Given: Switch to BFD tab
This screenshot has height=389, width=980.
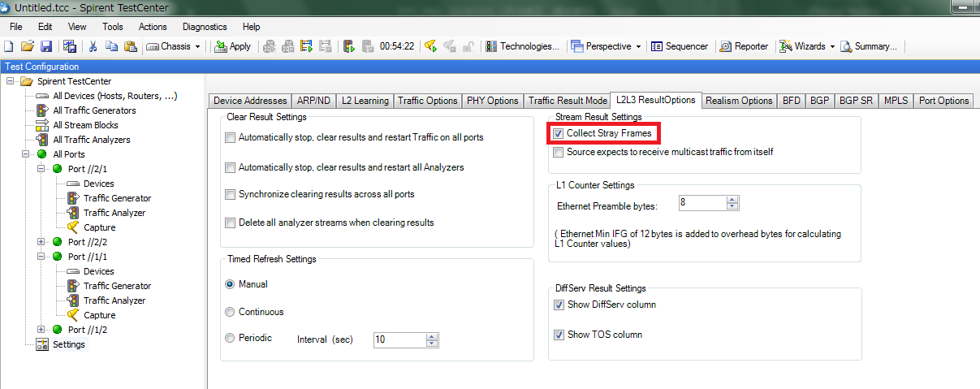Looking at the screenshot, I should click(791, 101).
